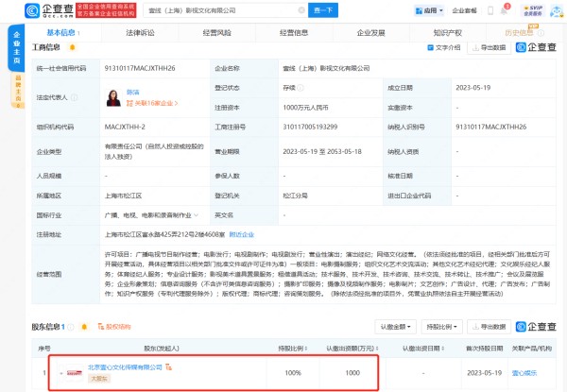Select 成立日期 value 2023-05-19
The height and width of the screenshot is (392, 567).
coord(473,88)
